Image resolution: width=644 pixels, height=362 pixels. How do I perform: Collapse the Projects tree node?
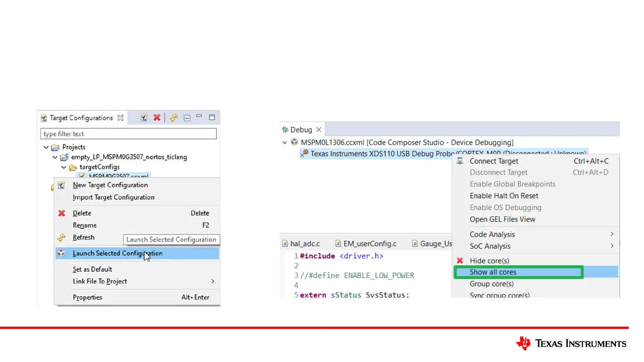(x=46, y=147)
